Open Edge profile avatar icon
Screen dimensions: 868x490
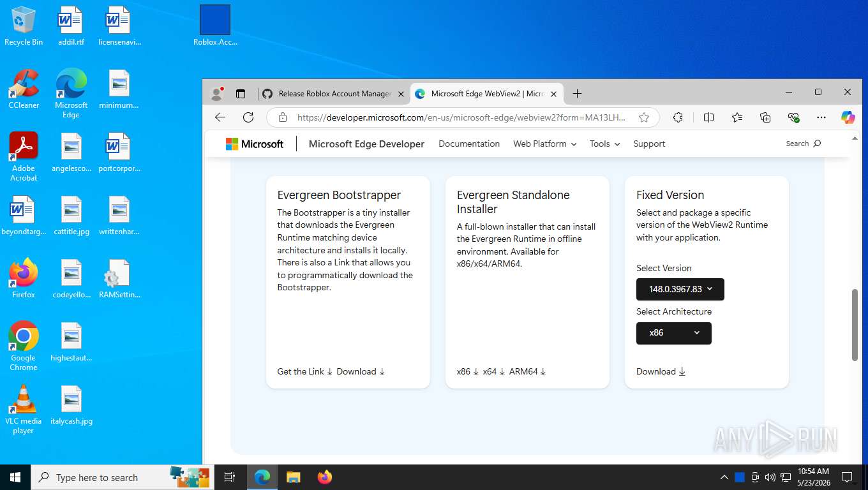point(217,94)
